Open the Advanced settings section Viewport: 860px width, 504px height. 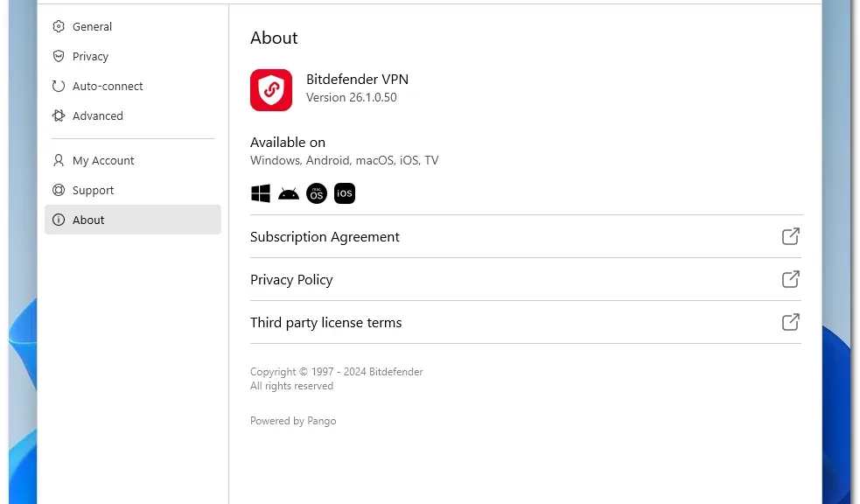click(133, 115)
